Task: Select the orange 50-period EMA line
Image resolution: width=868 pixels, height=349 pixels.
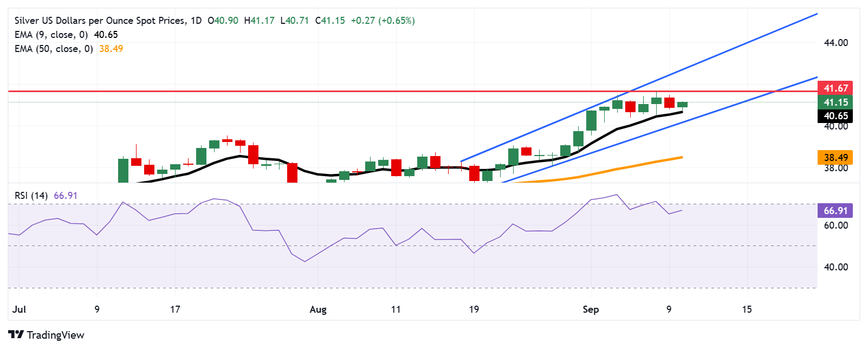Action: click(623, 168)
